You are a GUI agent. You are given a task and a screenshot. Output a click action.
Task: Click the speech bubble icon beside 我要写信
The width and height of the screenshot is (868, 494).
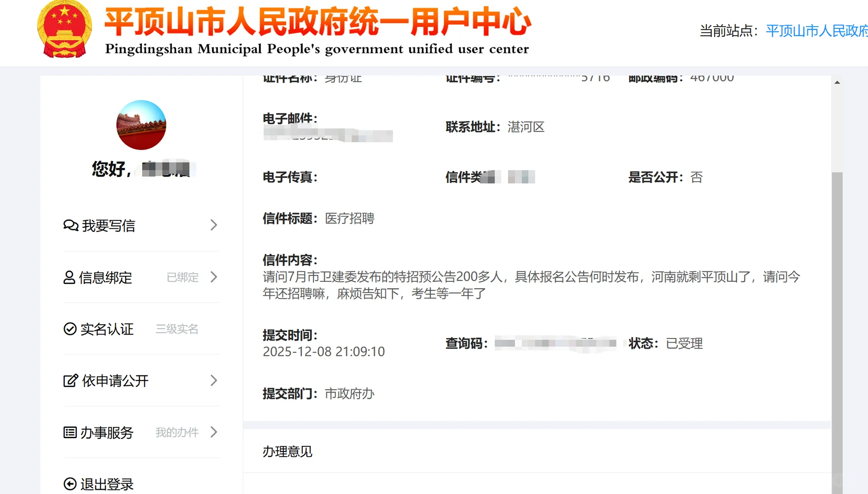coord(71,226)
